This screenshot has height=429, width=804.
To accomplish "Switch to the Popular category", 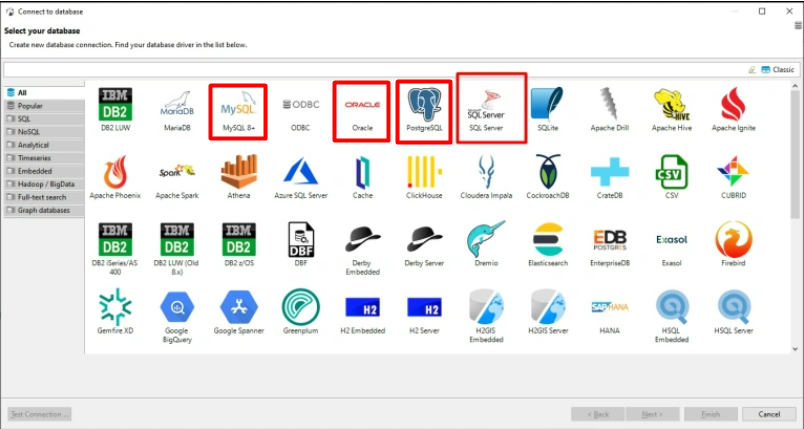I will pyautogui.click(x=44, y=106).
